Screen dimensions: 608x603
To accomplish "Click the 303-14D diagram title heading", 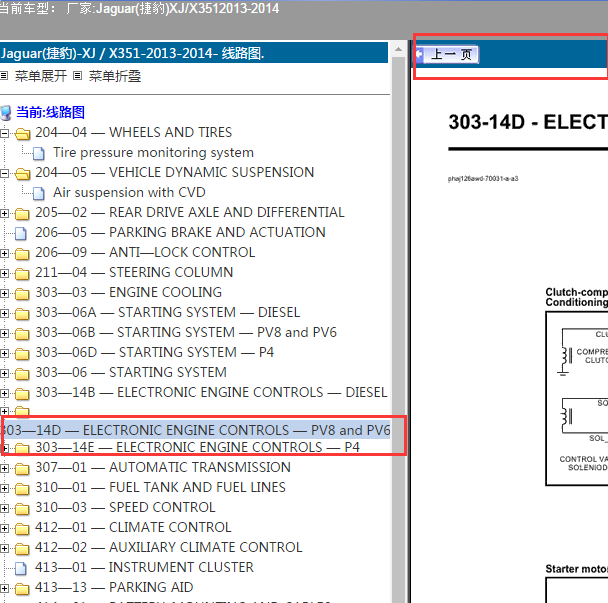I will 528,122.
